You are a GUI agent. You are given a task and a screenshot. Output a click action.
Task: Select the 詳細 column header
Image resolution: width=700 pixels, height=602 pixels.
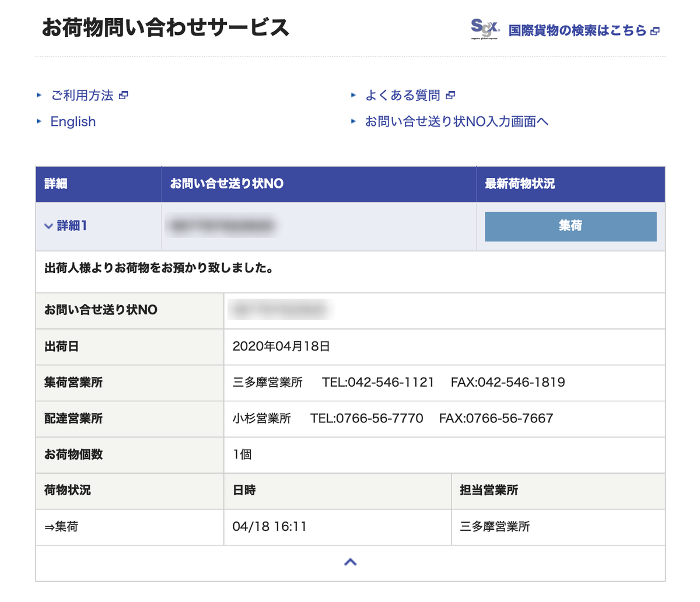click(x=99, y=184)
